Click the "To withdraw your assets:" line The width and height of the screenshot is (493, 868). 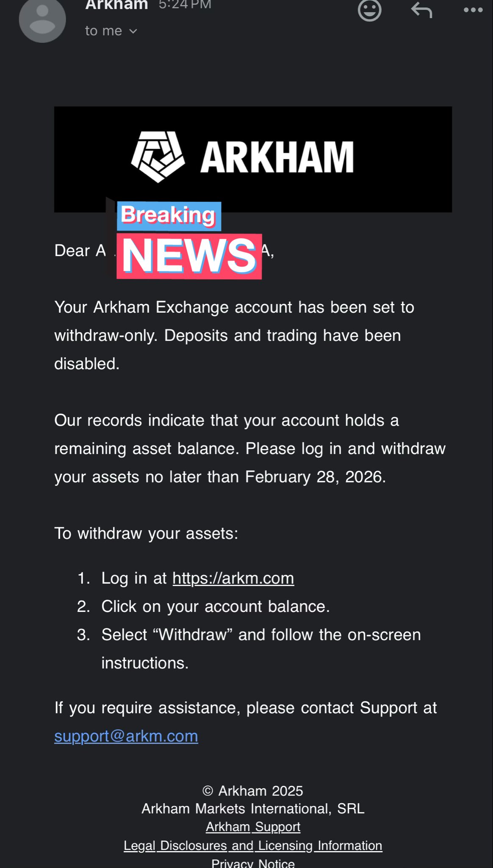pyautogui.click(x=146, y=533)
